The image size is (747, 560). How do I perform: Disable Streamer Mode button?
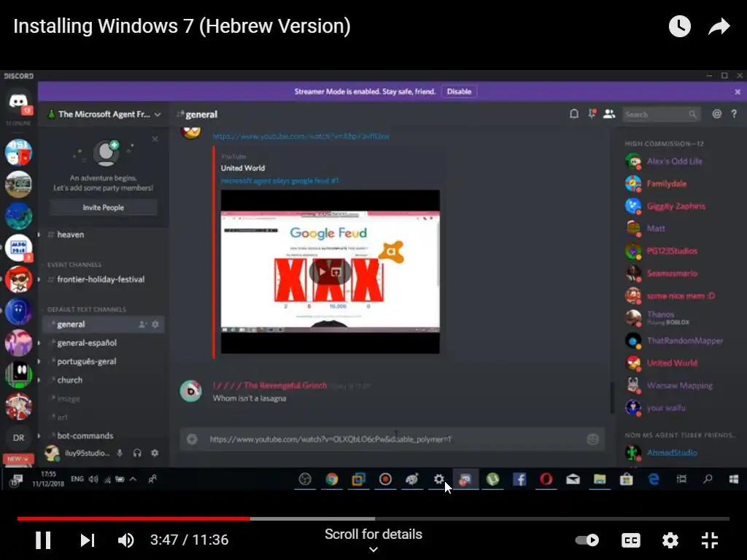pos(459,91)
